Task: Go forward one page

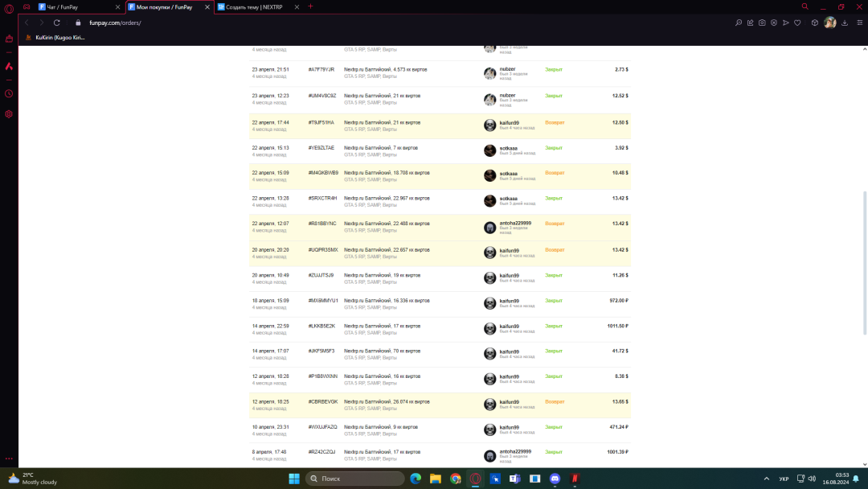Action: coord(41,23)
